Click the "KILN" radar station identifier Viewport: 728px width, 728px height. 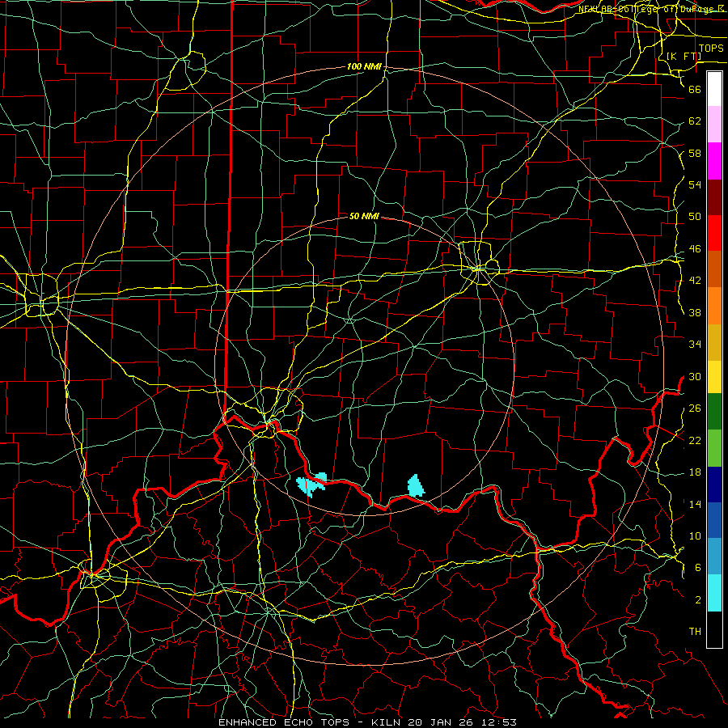(387, 722)
